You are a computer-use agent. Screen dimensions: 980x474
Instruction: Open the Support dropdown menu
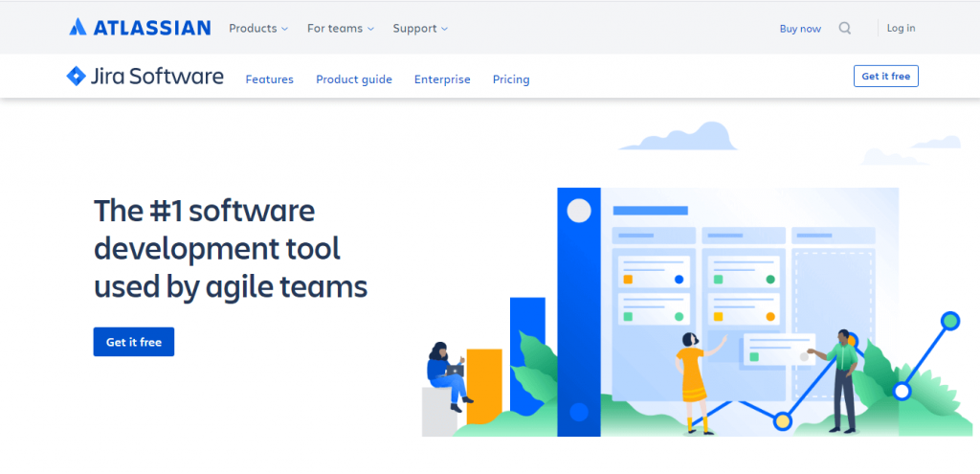[x=420, y=28]
